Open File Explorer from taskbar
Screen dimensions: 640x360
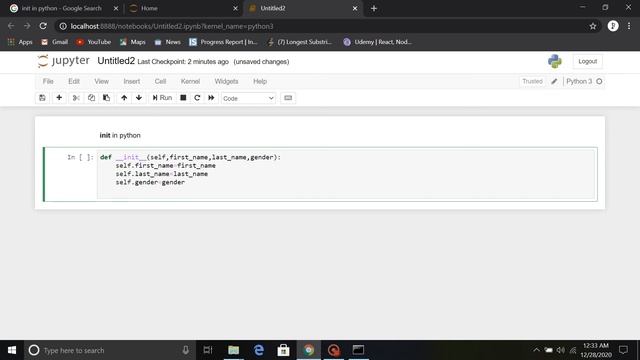coord(233,350)
